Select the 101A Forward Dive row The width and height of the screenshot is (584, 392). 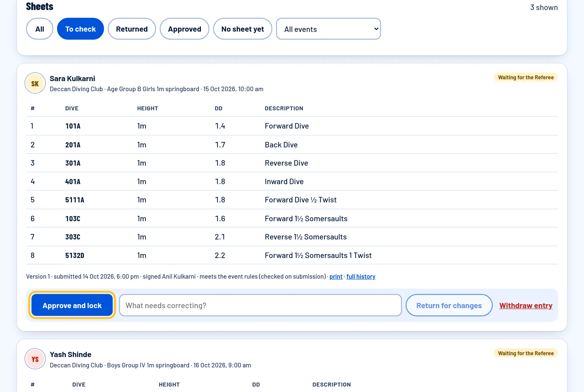tap(292, 126)
